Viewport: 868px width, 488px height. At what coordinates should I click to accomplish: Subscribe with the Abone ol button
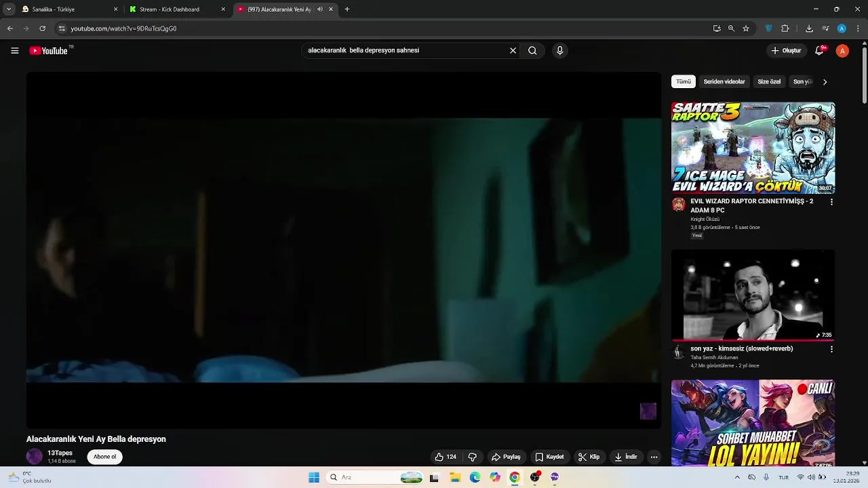click(104, 457)
